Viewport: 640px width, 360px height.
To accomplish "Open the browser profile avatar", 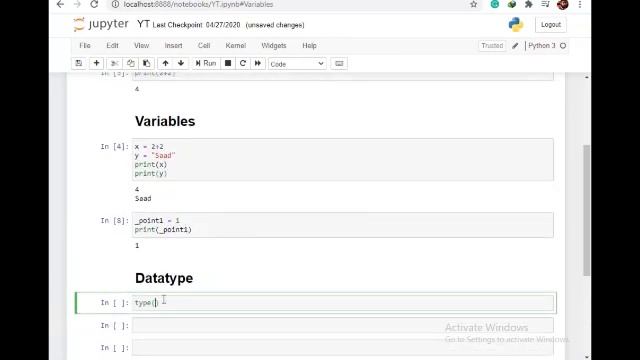I will [x=563, y=4].
